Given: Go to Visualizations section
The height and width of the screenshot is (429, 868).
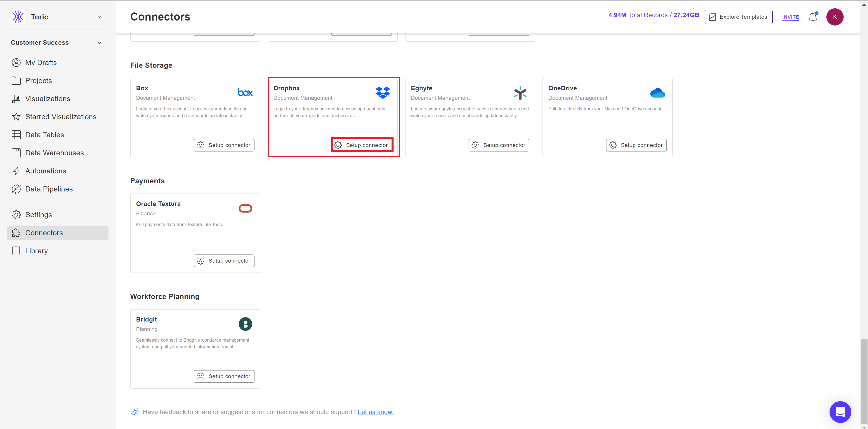Looking at the screenshot, I should pyautogui.click(x=58, y=99).
